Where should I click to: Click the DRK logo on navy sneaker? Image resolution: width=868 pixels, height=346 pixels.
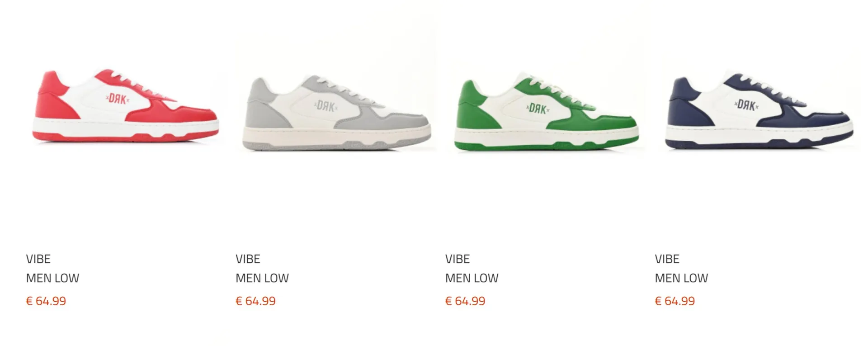click(746, 105)
